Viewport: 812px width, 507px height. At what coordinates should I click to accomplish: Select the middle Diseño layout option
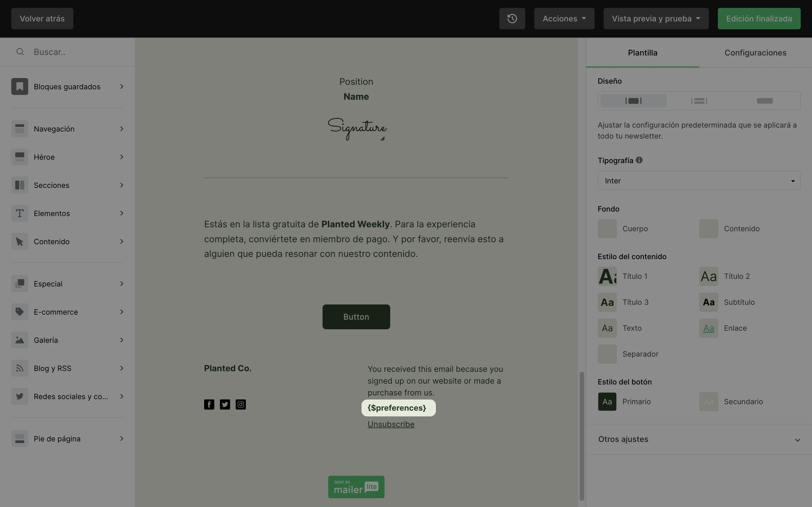699,101
